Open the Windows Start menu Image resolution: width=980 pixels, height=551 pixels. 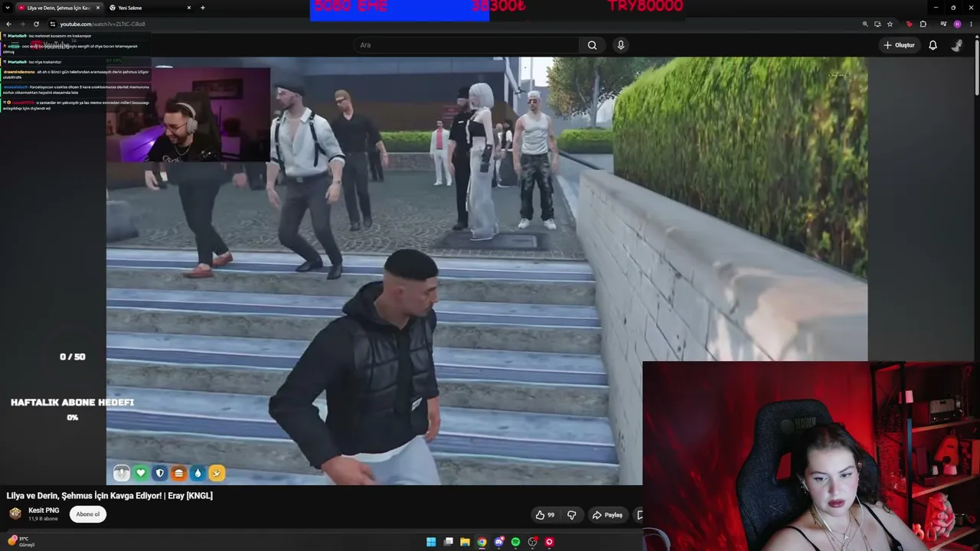point(431,542)
